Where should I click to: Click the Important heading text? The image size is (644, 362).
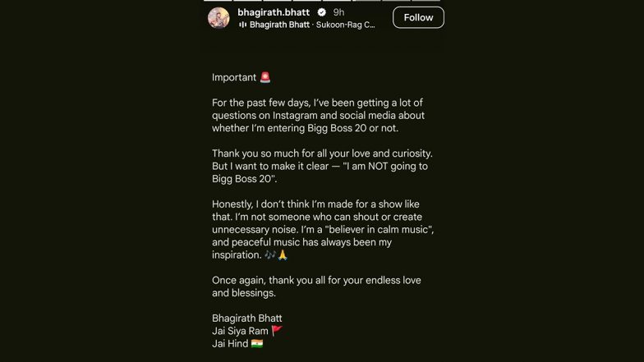234,77
